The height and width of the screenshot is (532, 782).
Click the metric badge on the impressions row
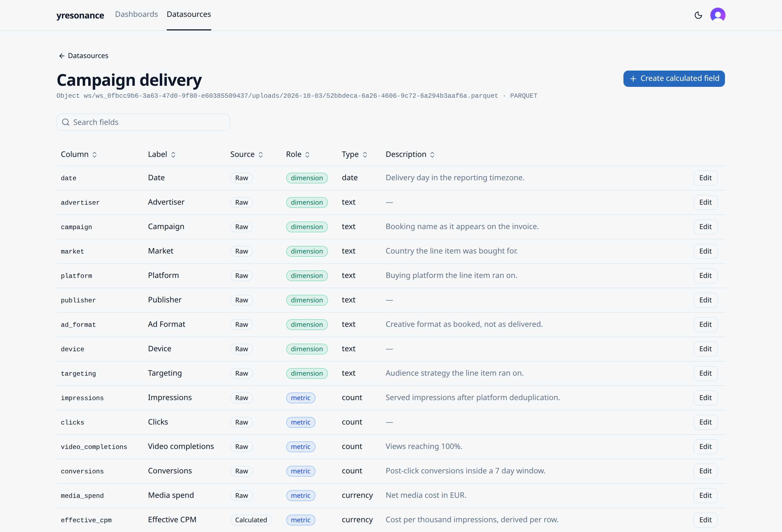tap(301, 398)
